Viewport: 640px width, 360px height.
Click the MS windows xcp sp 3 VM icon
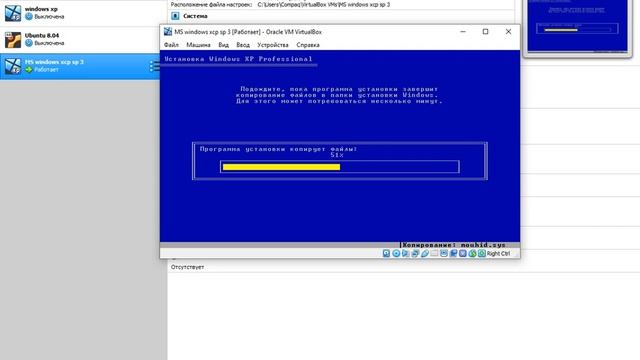[x=13, y=66]
